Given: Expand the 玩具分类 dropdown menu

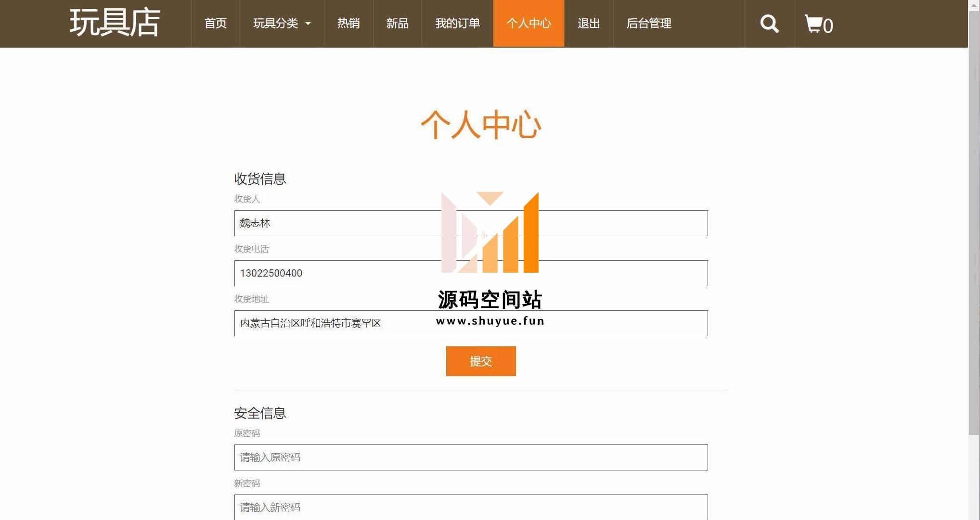Looking at the screenshot, I should pyautogui.click(x=282, y=23).
